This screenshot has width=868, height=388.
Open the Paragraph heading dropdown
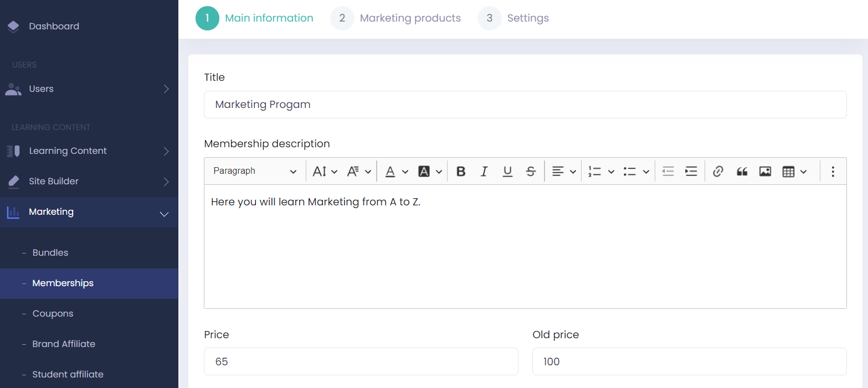(x=255, y=172)
